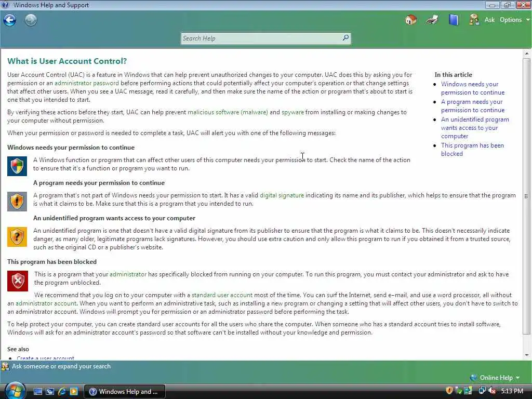This screenshot has height=399, width=532.
Task: Run search with the magnifier icon
Action: click(345, 38)
